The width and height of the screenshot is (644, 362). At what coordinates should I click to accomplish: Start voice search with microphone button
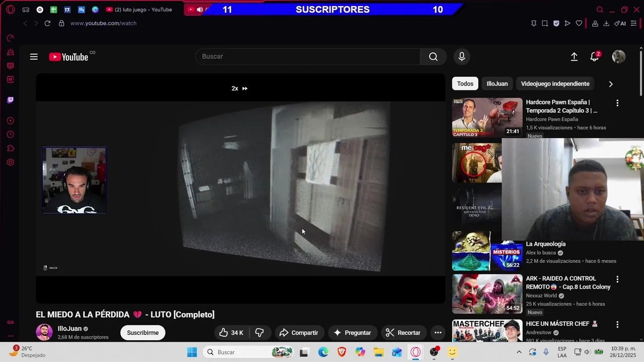[462, 56]
